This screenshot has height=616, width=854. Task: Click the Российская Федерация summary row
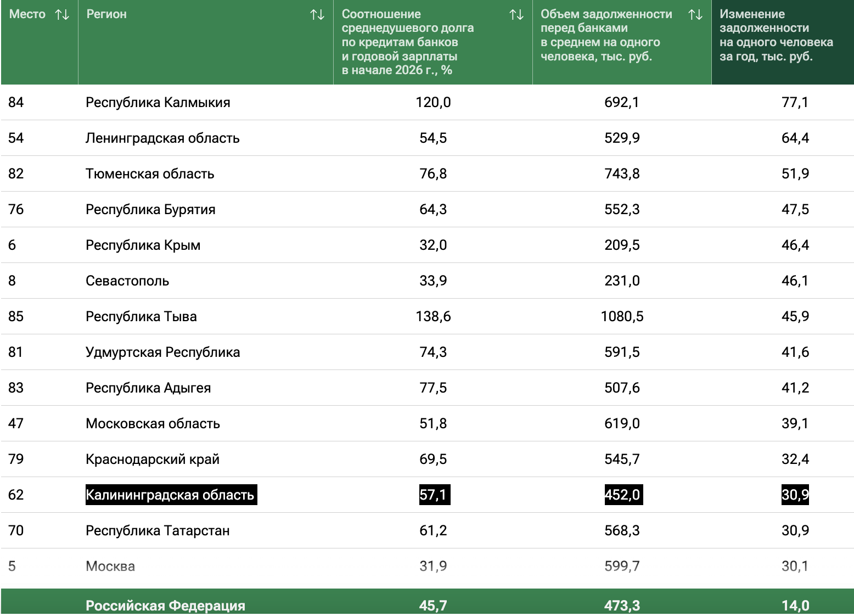point(165,606)
